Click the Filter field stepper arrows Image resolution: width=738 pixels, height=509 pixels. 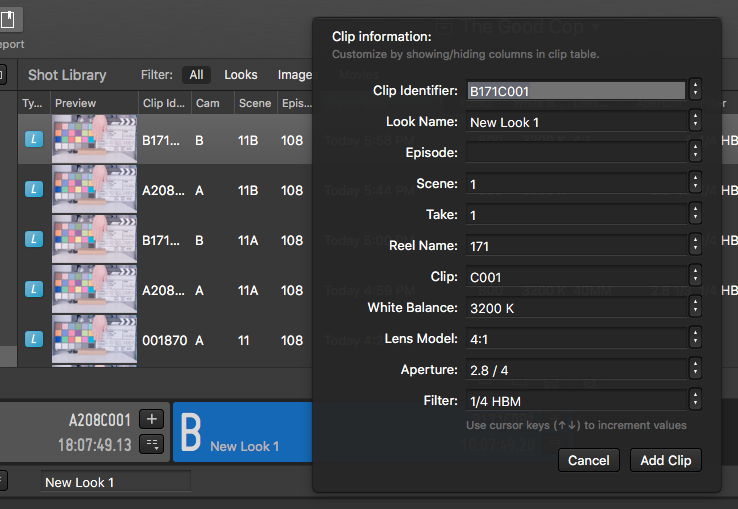696,400
